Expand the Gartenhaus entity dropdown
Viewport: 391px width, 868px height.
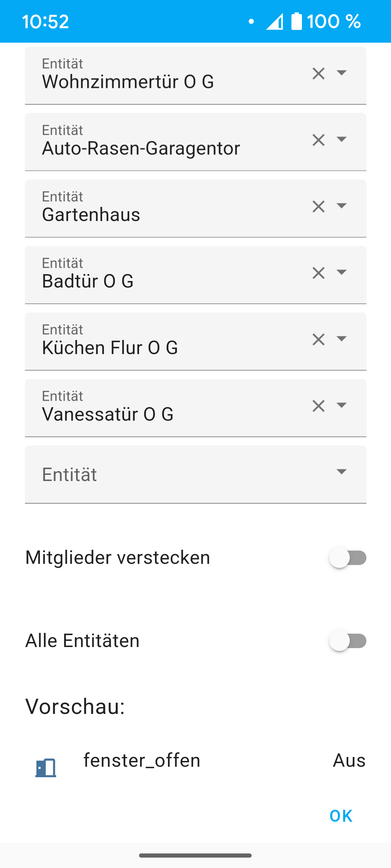[341, 206]
